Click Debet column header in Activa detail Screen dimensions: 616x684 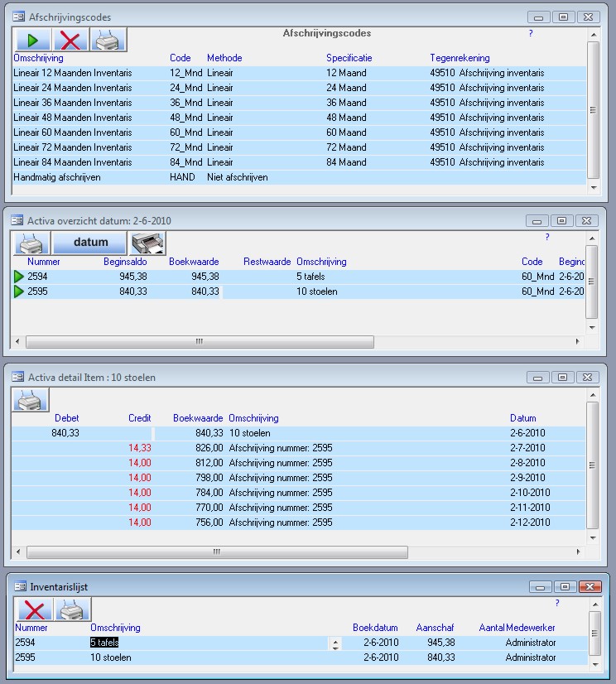click(67, 418)
